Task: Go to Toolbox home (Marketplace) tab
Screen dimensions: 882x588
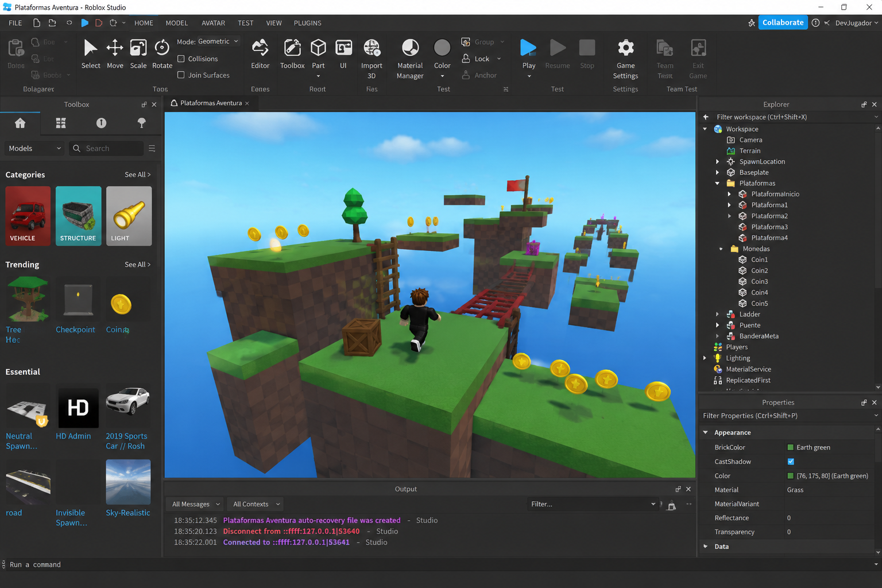Action: 20,123
